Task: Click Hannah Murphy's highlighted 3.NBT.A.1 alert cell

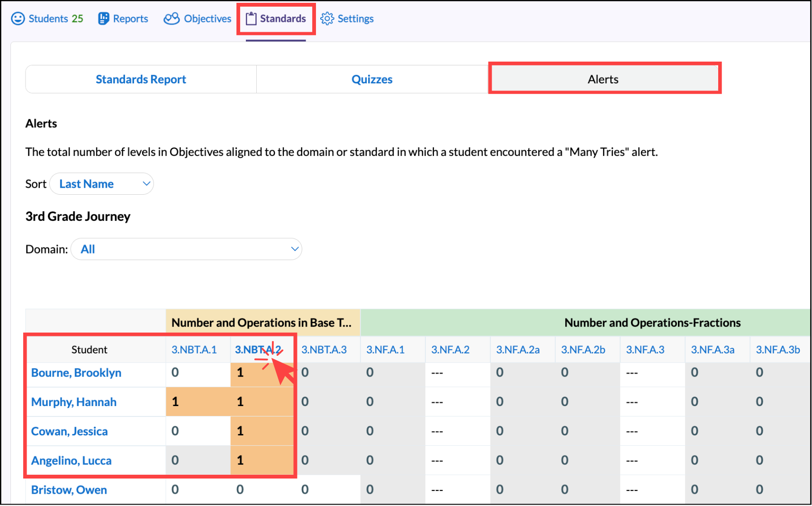Action: pos(198,402)
